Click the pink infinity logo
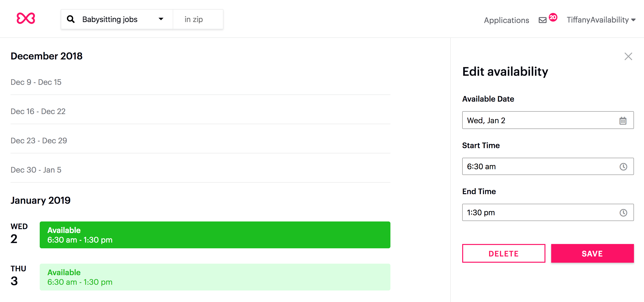The width and height of the screenshot is (644, 302). (26, 18)
